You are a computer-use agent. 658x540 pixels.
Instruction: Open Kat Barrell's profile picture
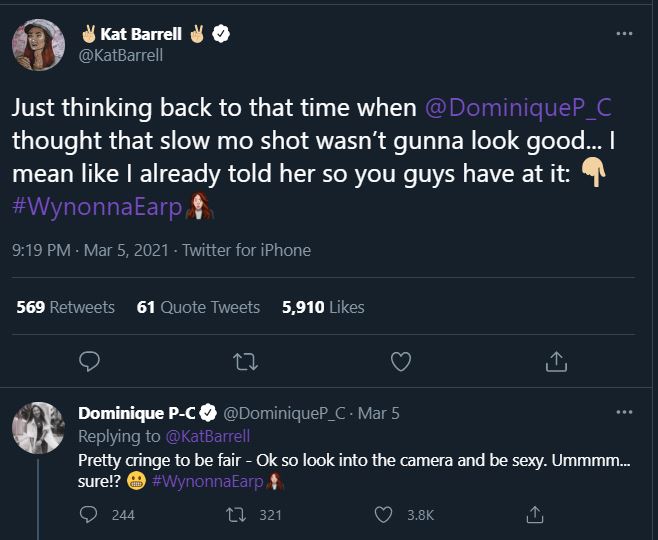click(38, 45)
